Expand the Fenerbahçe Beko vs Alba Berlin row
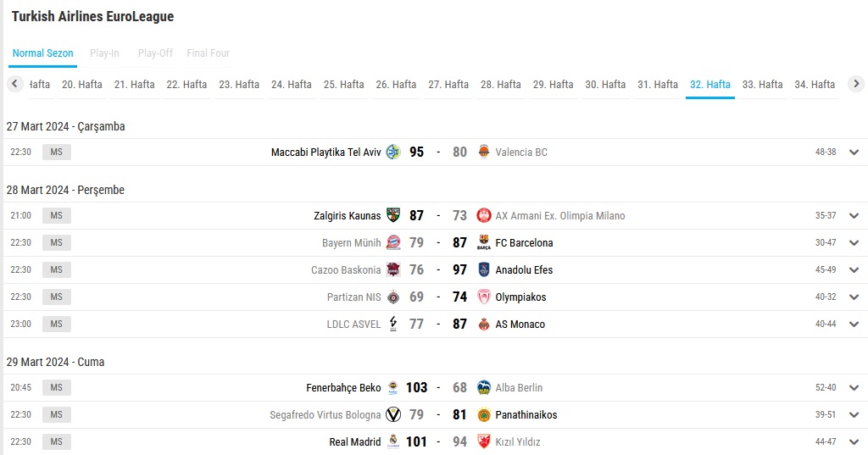This screenshot has height=455, width=868. point(854,388)
